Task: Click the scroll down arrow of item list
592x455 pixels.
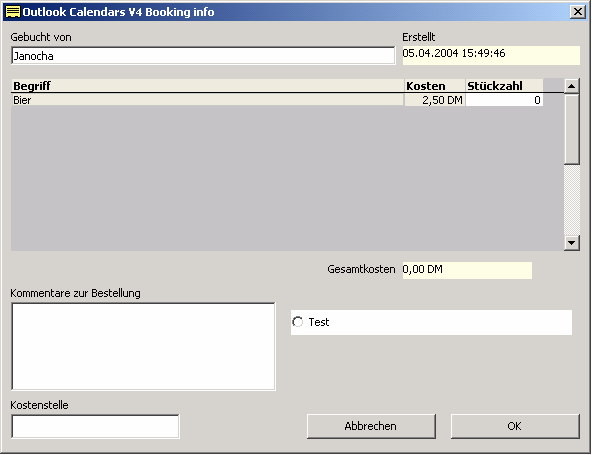Action: point(572,243)
